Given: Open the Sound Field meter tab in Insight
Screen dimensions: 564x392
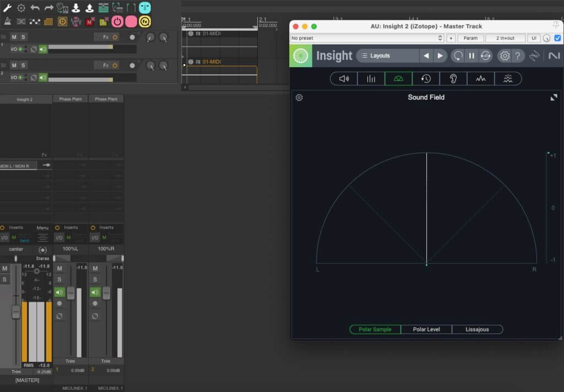Looking at the screenshot, I should [x=398, y=79].
